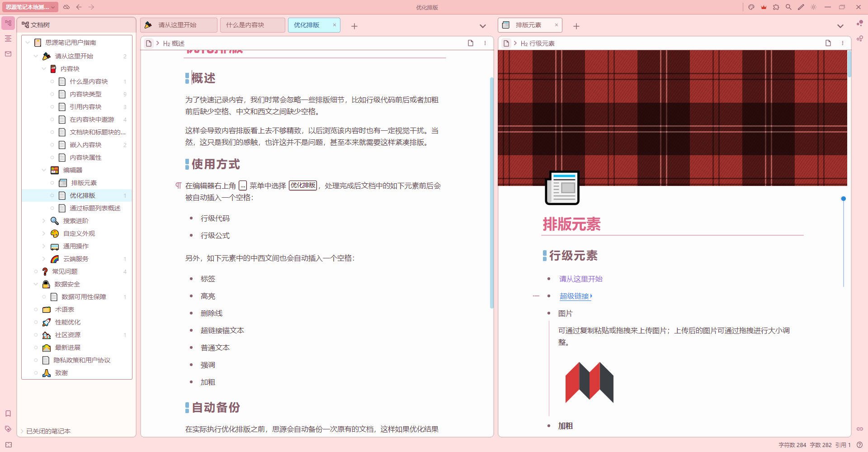Select the pencil edit-mode icon

click(x=801, y=7)
